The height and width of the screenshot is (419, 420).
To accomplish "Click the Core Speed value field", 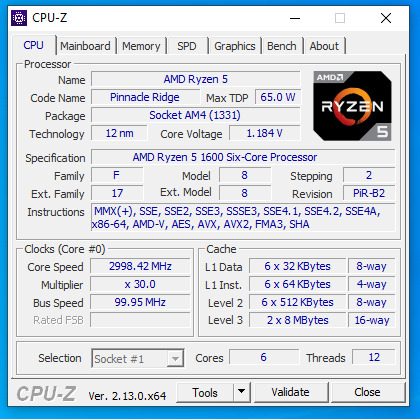I will [x=140, y=266].
